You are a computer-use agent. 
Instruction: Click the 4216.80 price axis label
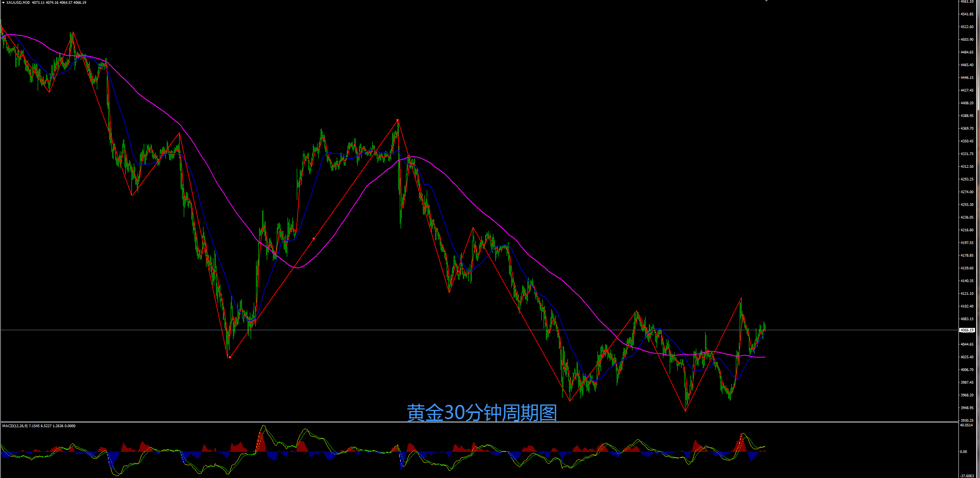pyautogui.click(x=967, y=230)
